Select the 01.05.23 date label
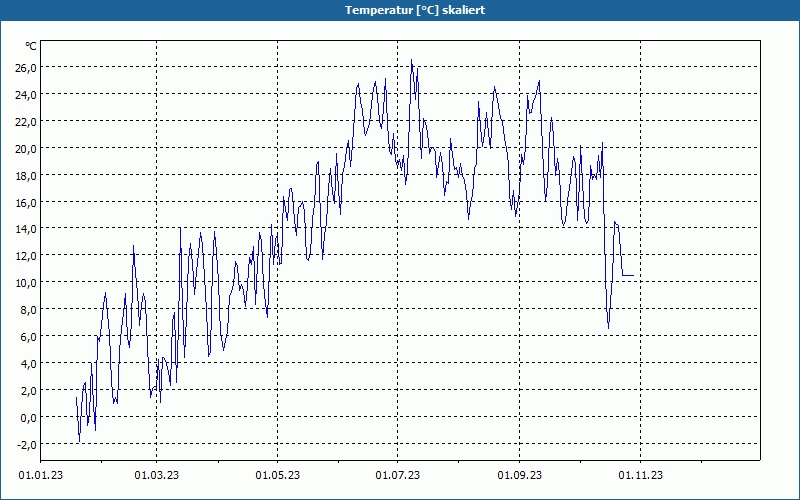This screenshot has height=500, width=800. click(x=278, y=476)
